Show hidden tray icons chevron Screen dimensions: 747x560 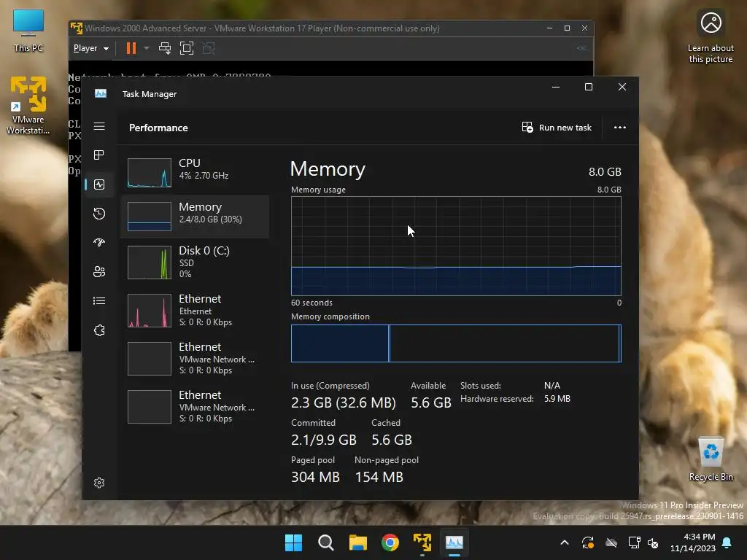pyautogui.click(x=565, y=542)
